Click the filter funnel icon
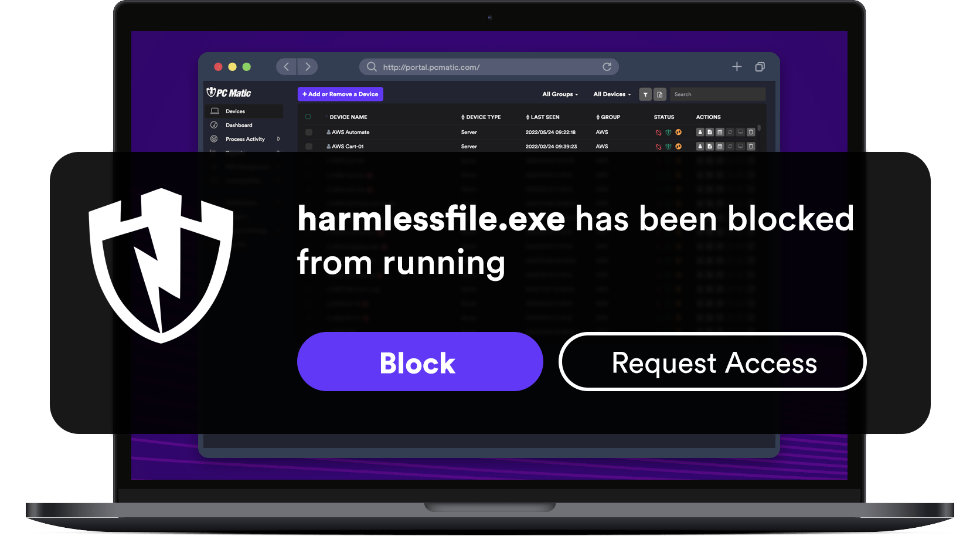 [x=645, y=94]
